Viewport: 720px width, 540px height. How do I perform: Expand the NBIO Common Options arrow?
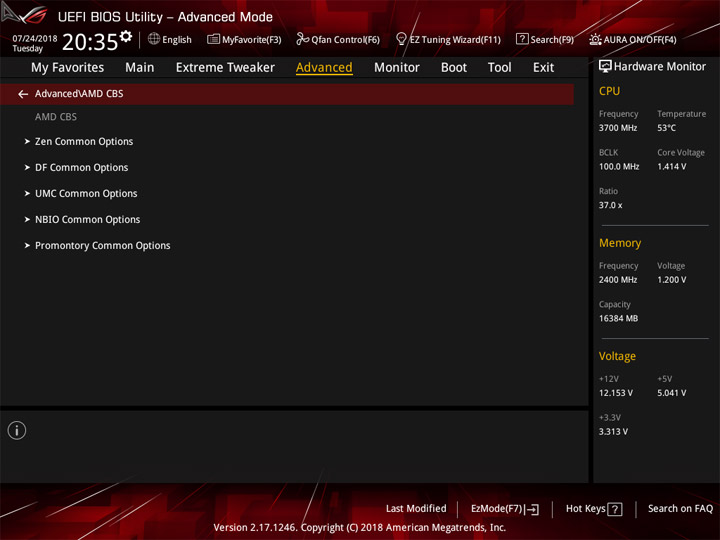(x=27, y=219)
